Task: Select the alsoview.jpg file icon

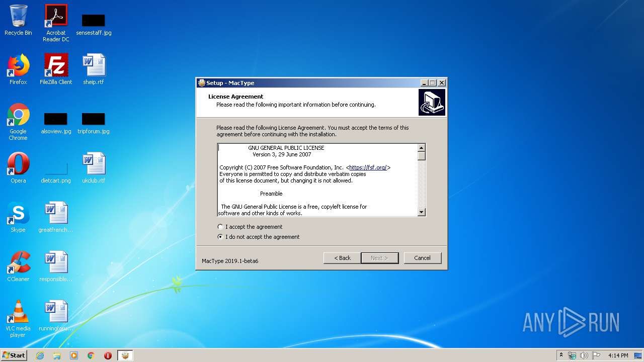Action: (56, 123)
